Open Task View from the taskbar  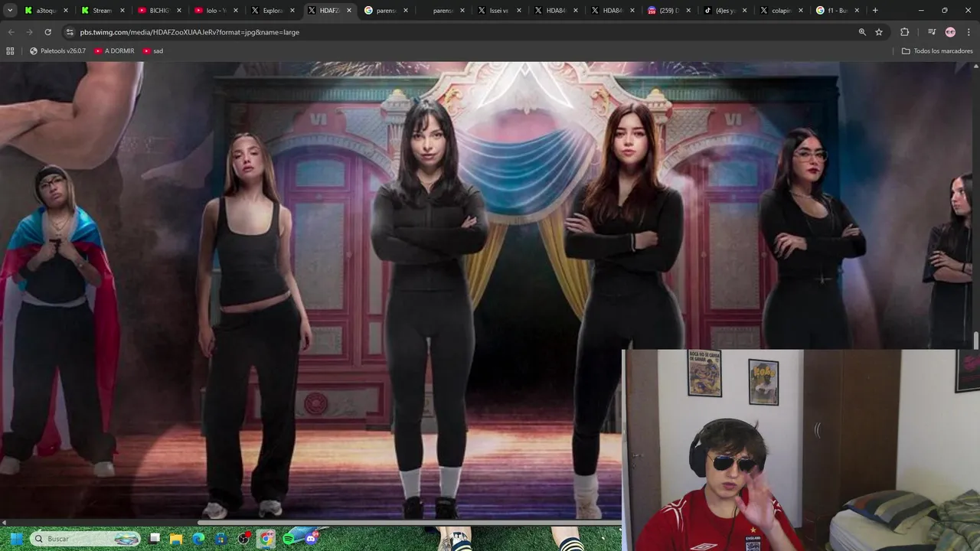pos(155,539)
